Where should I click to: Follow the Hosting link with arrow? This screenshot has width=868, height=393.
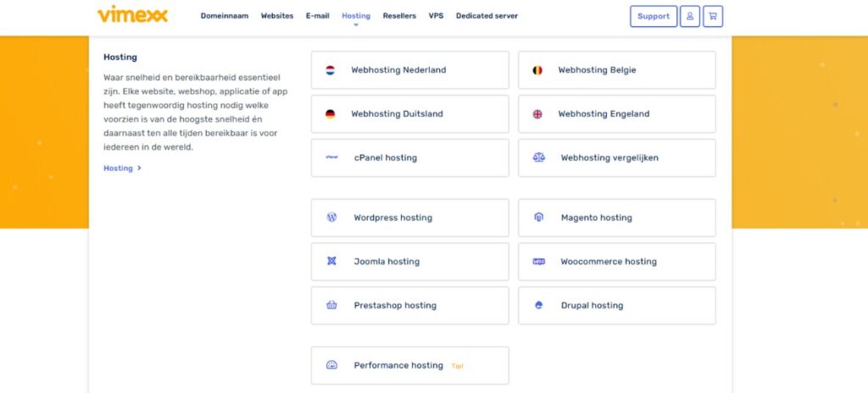click(122, 169)
